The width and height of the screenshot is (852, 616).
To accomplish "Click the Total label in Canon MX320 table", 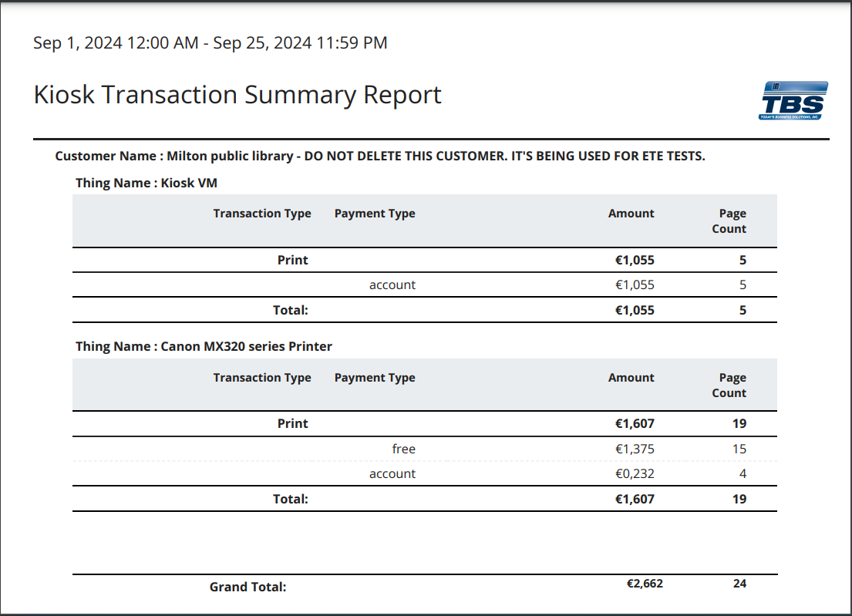I will click(291, 499).
